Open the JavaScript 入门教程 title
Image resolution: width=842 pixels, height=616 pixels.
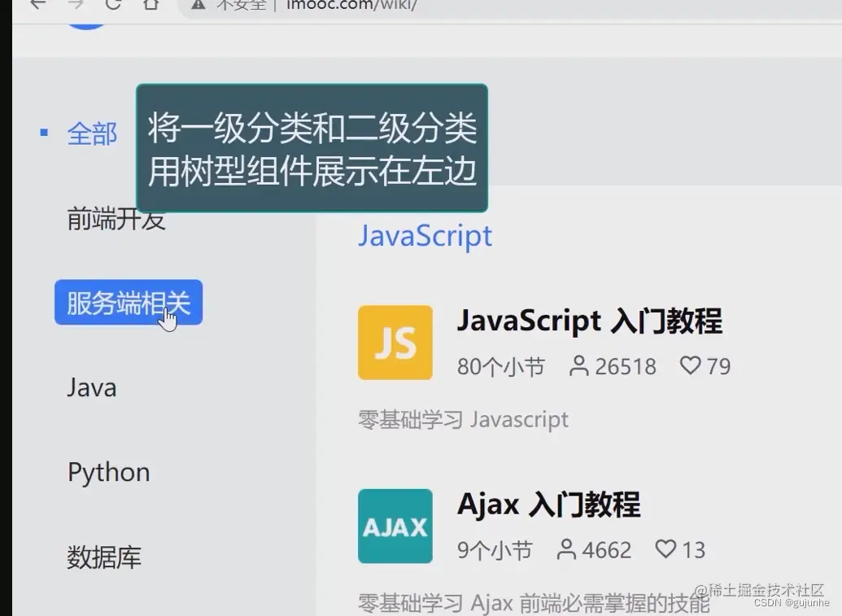[x=589, y=321]
